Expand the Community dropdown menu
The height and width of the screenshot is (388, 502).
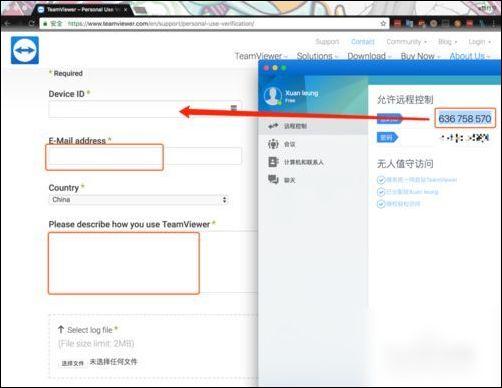click(x=406, y=42)
